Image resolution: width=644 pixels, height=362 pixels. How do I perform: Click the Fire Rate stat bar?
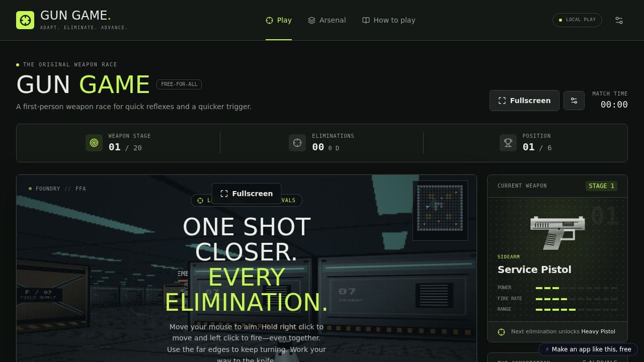577,299
